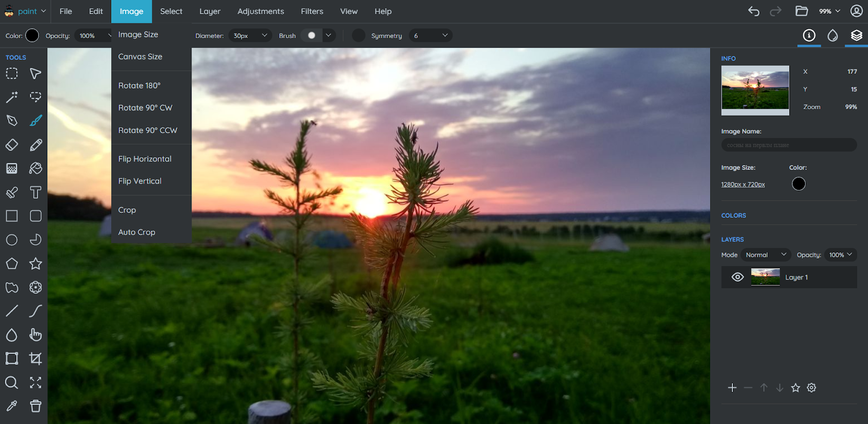Select the Text tool
Viewport: 868px width, 424px height.
36,192
